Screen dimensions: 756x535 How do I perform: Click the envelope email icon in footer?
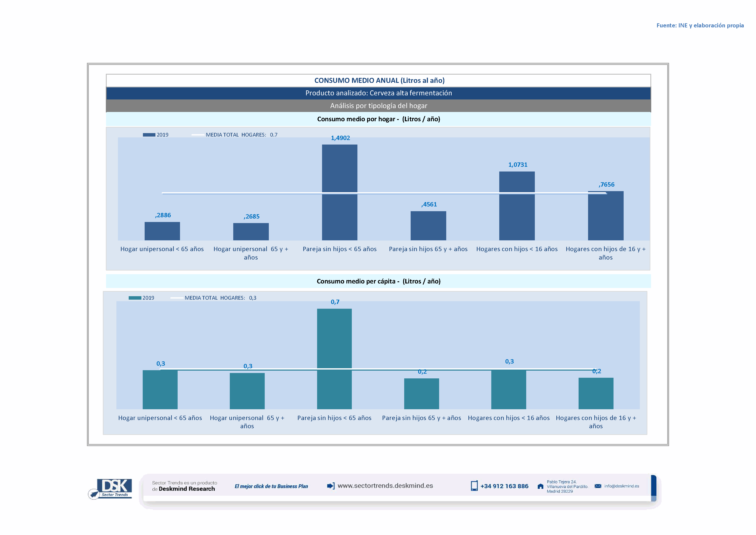click(598, 486)
